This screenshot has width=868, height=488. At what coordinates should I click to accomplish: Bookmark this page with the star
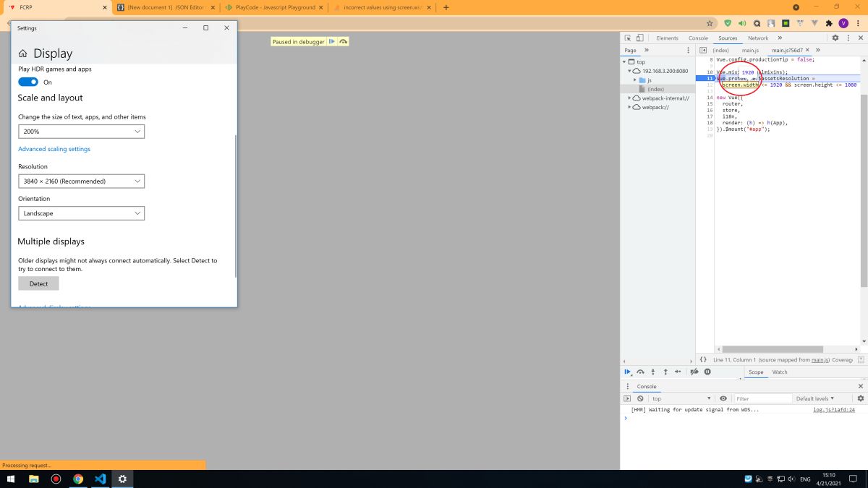(x=710, y=23)
